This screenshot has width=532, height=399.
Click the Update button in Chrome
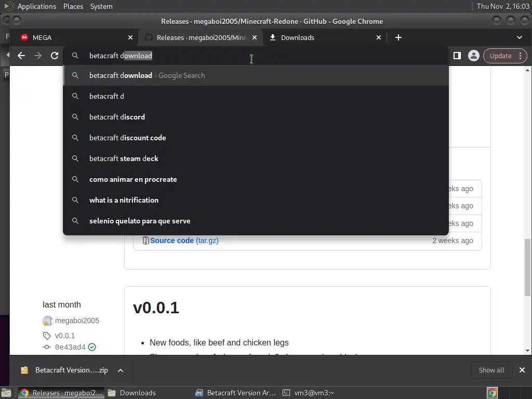pos(500,56)
